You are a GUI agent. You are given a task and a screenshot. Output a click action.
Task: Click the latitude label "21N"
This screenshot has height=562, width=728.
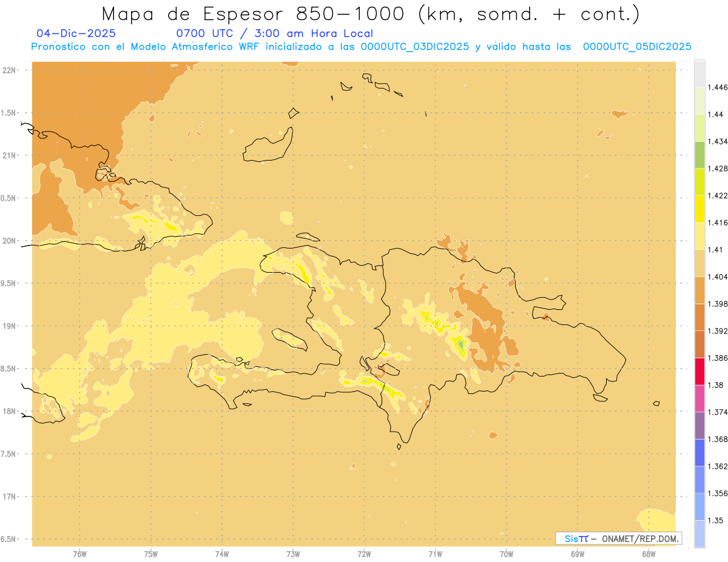[x=10, y=155]
